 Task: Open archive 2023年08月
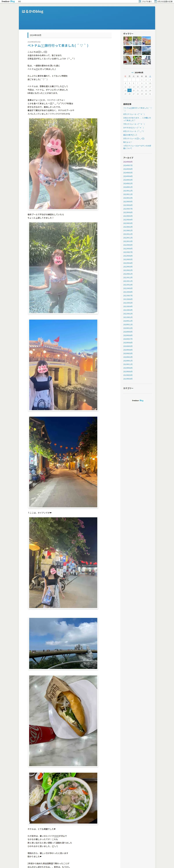[x=128, y=205]
